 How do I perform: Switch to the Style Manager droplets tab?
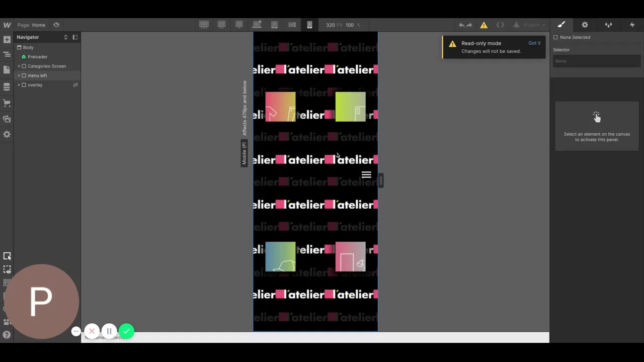pos(608,25)
